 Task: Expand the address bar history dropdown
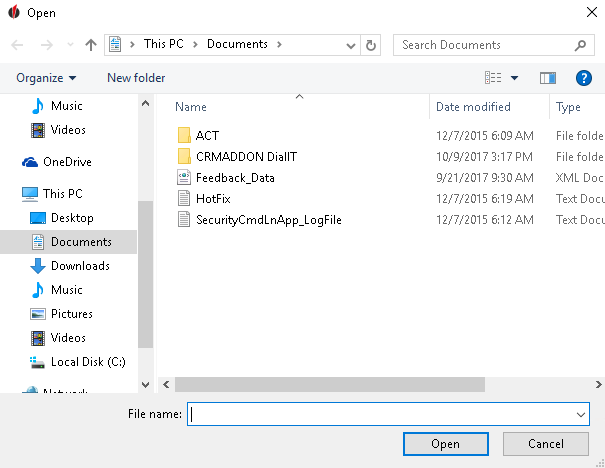351,45
